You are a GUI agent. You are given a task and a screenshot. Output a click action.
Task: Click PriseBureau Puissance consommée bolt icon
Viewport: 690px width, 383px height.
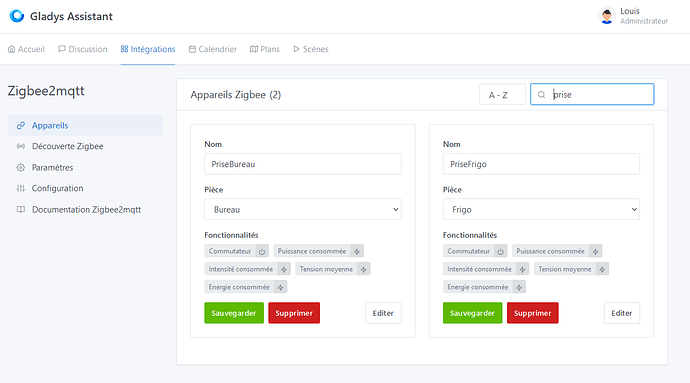pyautogui.click(x=357, y=251)
